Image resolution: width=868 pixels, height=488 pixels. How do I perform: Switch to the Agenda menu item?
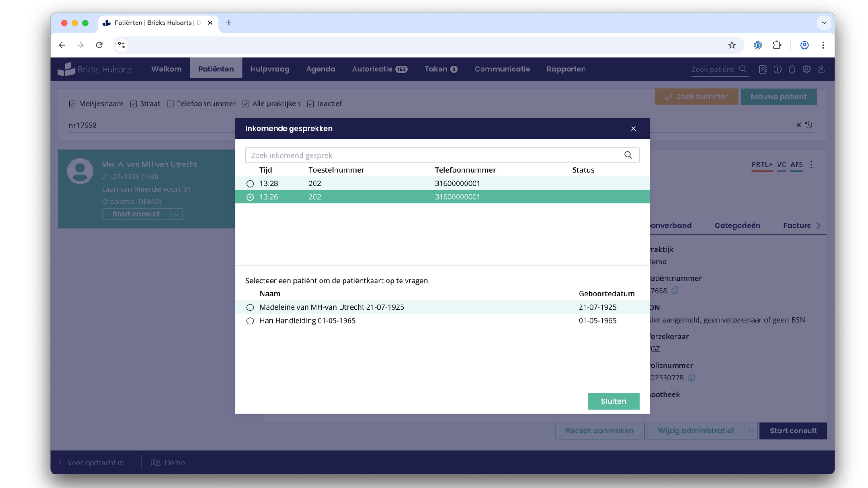point(321,69)
